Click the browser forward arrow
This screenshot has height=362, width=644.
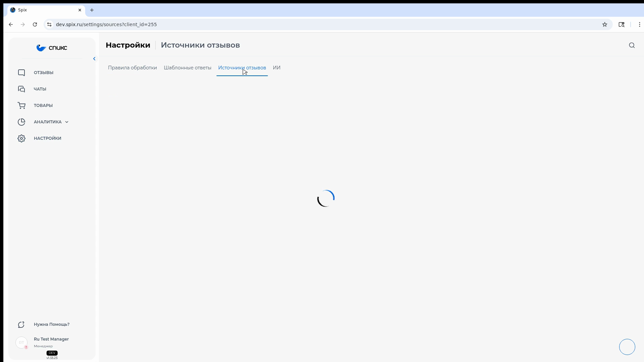pyautogui.click(x=23, y=24)
